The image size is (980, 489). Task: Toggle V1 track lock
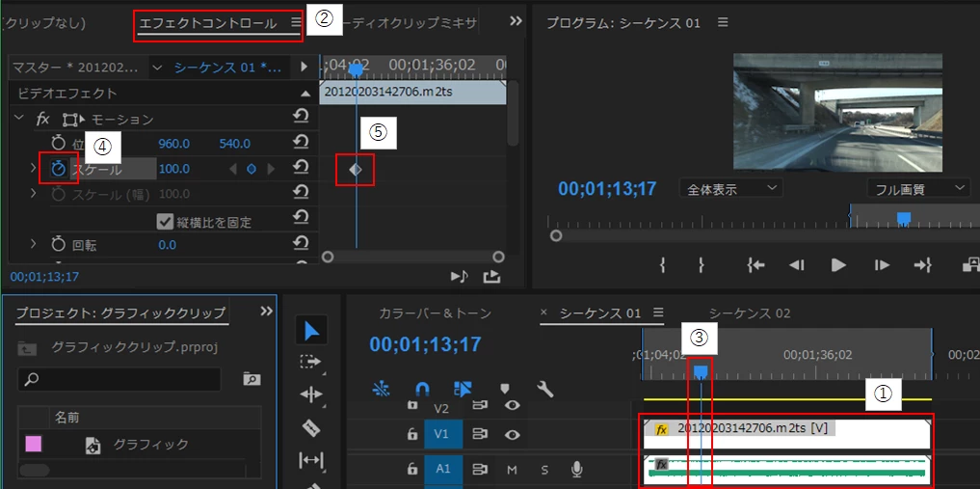pyautogui.click(x=411, y=435)
